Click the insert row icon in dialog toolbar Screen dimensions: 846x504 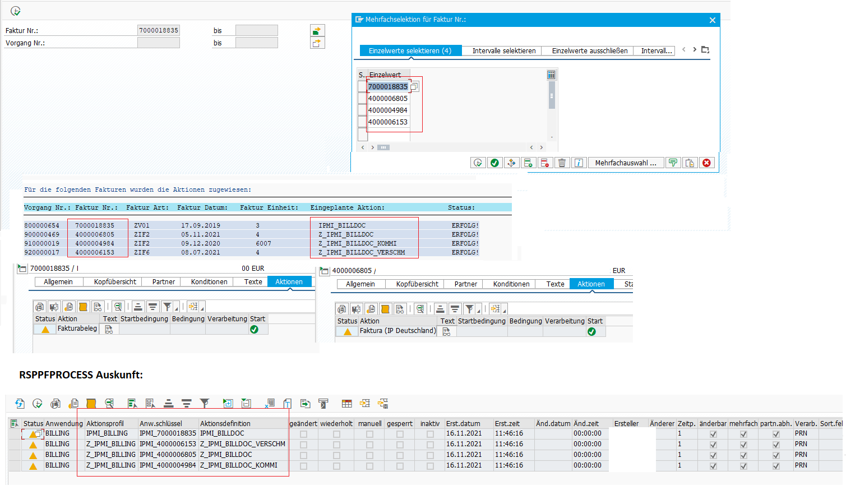(x=528, y=163)
